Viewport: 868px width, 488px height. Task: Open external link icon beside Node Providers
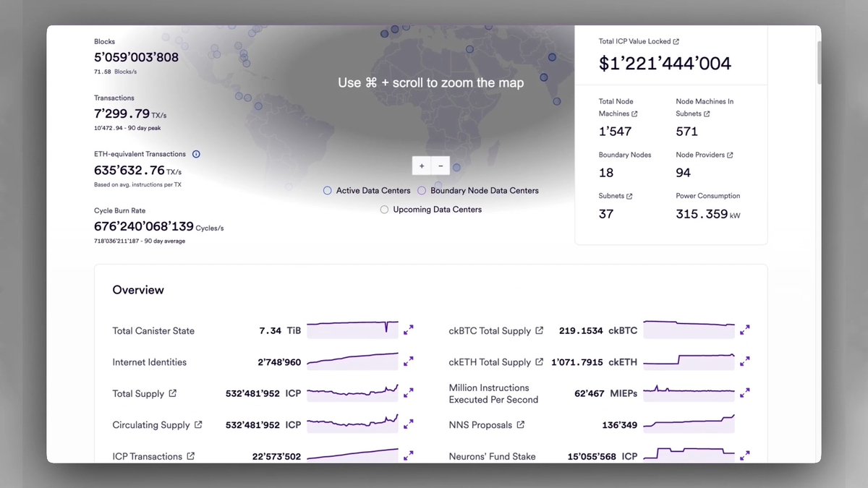point(730,155)
